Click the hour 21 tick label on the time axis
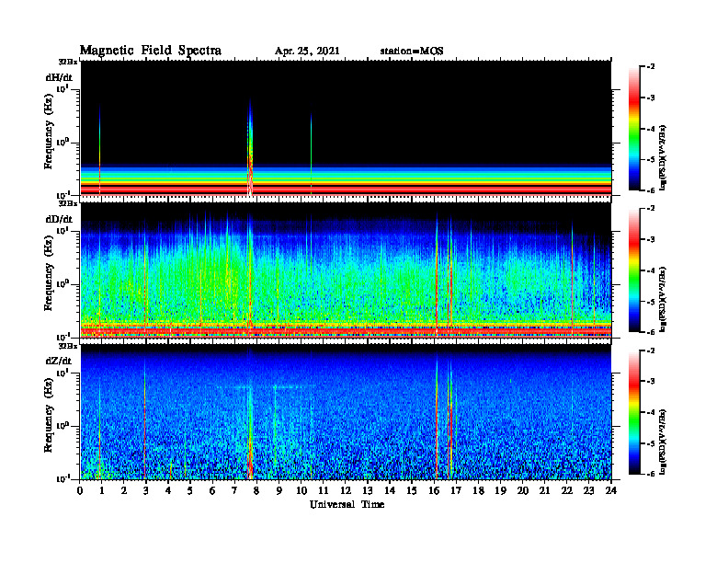Screen dimensions: 728x563 544,490
